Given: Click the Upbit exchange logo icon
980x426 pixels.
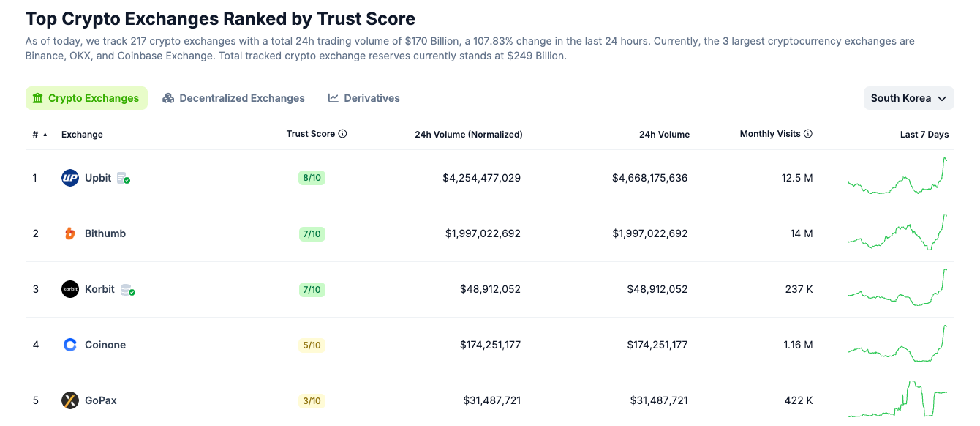Looking at the screenshot, I should tap(70, 178).
